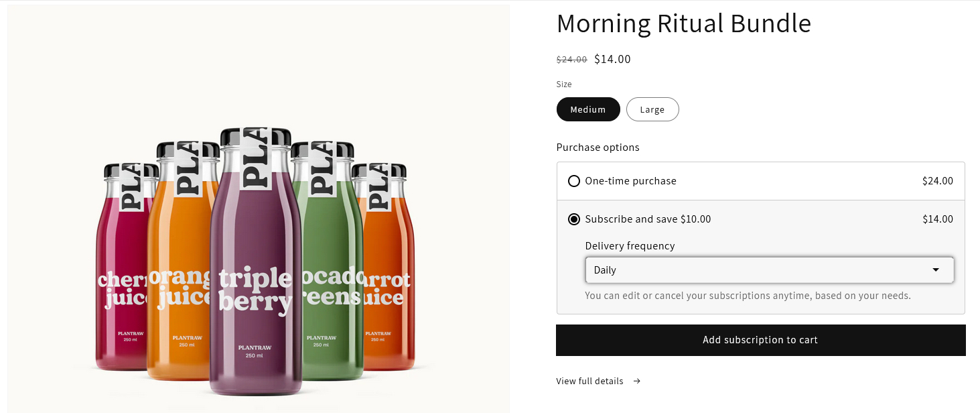980x413 pixels.
Task: Click the Purchase options heading
Action: click(x=598, y=147)
